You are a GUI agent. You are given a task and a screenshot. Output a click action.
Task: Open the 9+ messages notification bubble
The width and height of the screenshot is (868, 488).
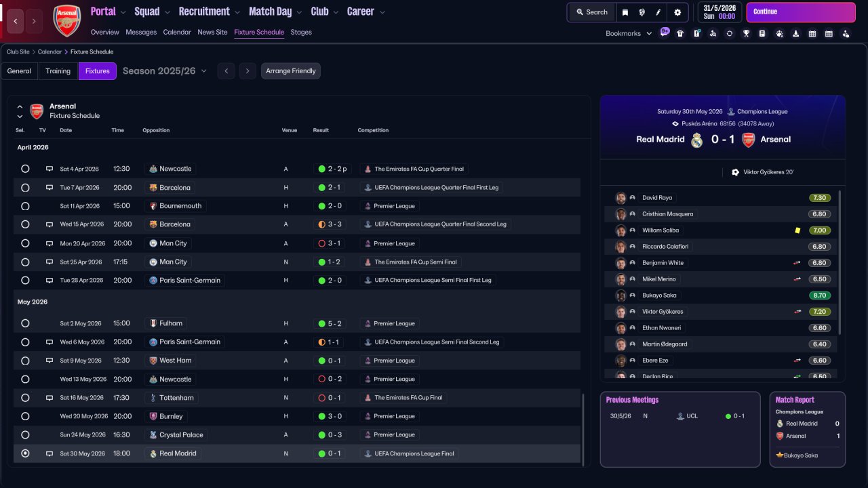pos(665,31)
